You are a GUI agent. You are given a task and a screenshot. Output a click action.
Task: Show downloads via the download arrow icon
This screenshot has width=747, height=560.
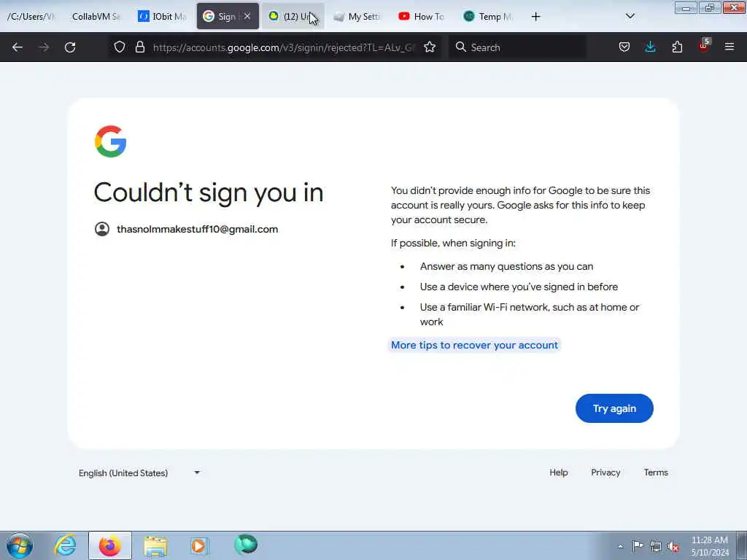pyautogui.click(x=650, y=47)
